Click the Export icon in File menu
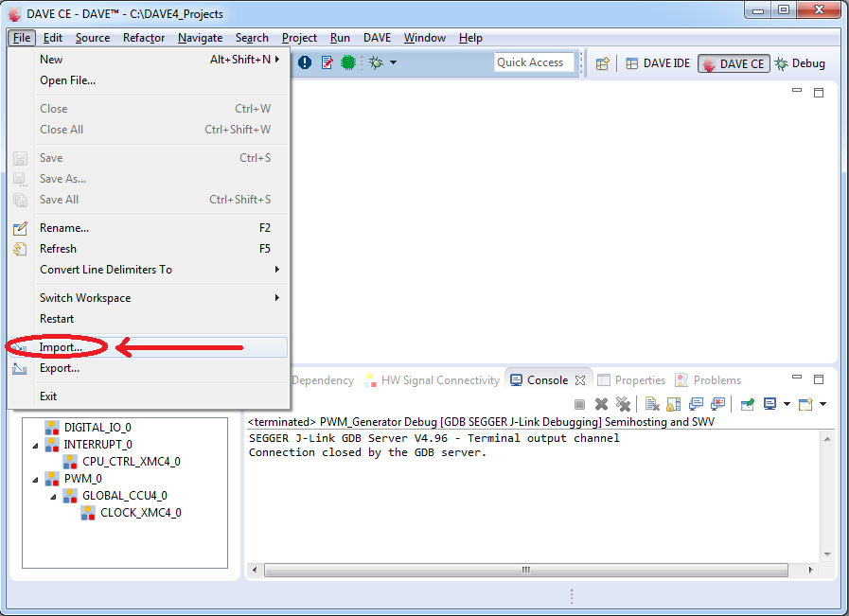This screenshot has width=849, height=616. point(20,369)
